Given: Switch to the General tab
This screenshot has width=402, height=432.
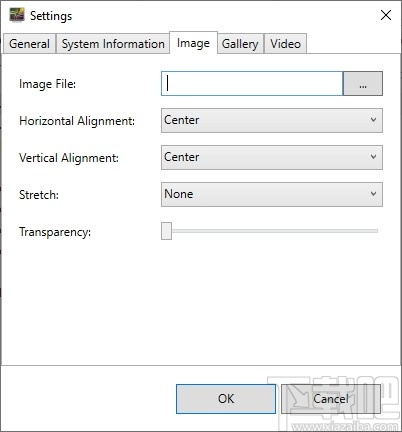Looking at the screenshot, I should 29,44.
